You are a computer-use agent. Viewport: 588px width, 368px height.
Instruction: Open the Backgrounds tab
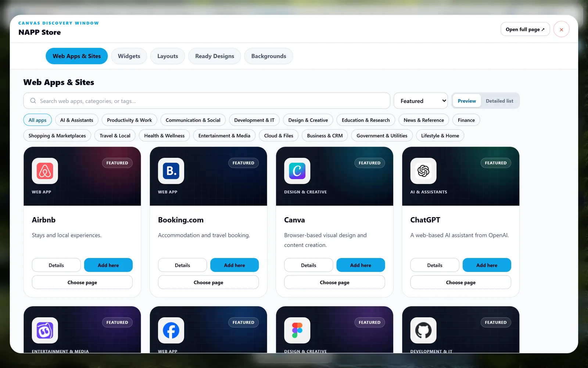coord(269,56)
